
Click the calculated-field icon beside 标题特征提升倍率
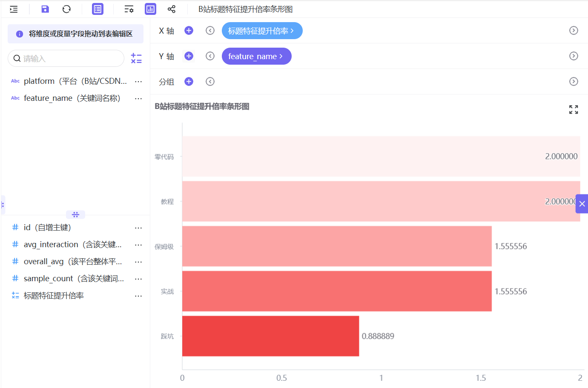(15, 295)
